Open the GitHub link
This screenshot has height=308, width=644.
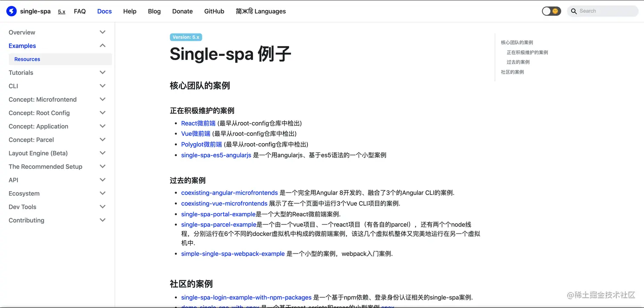click(214, 11)
